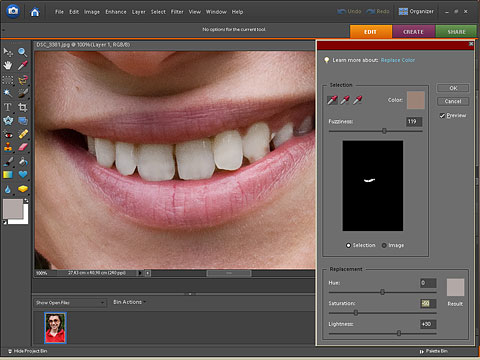Collapse with Hide Project Bin
The width and height of the screenshot is (480, 360).
click(x=28, y=351)
